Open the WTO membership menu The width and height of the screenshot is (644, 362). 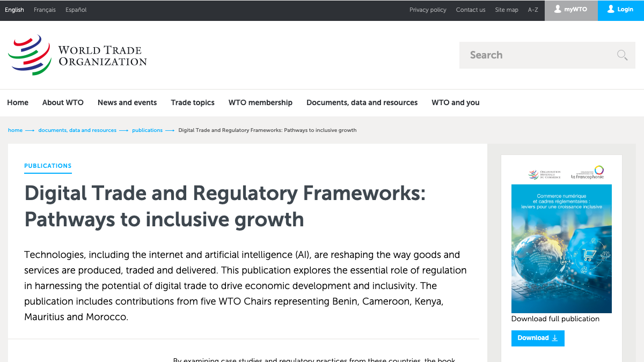point(260,102)
